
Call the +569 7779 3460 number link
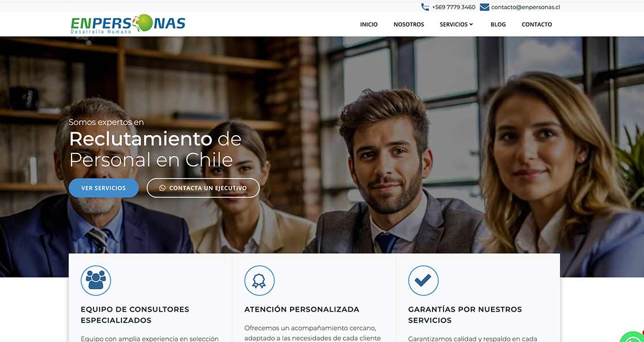[x=453, y=7]
